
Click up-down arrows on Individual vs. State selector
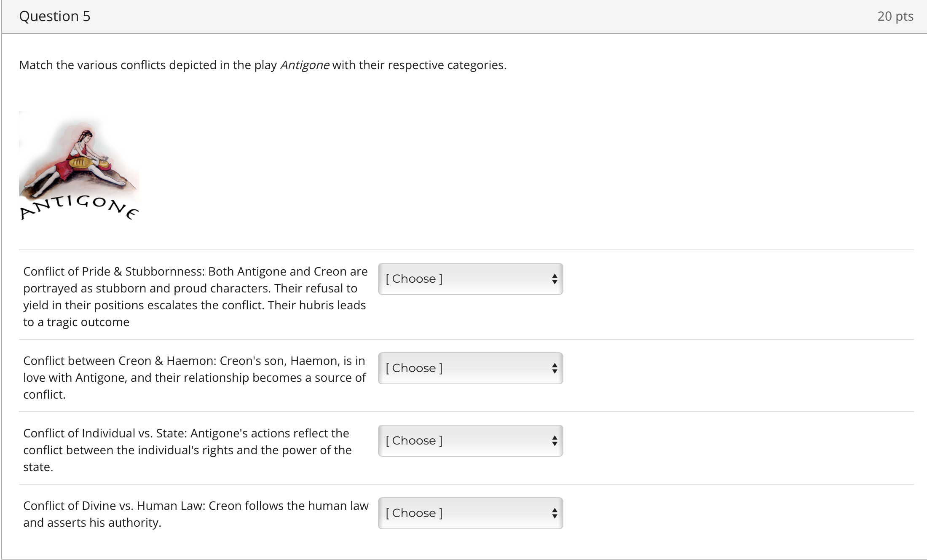tap(555, 441)
